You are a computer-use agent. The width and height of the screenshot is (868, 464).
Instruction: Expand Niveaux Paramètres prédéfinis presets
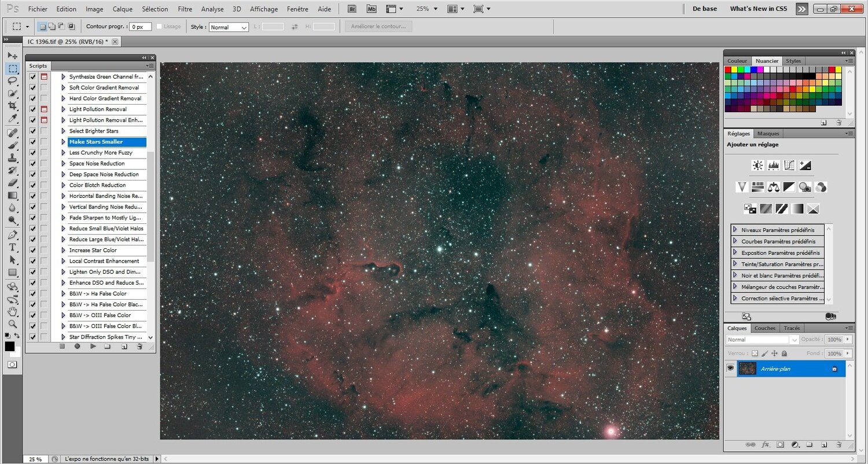[x=735, y=230]
